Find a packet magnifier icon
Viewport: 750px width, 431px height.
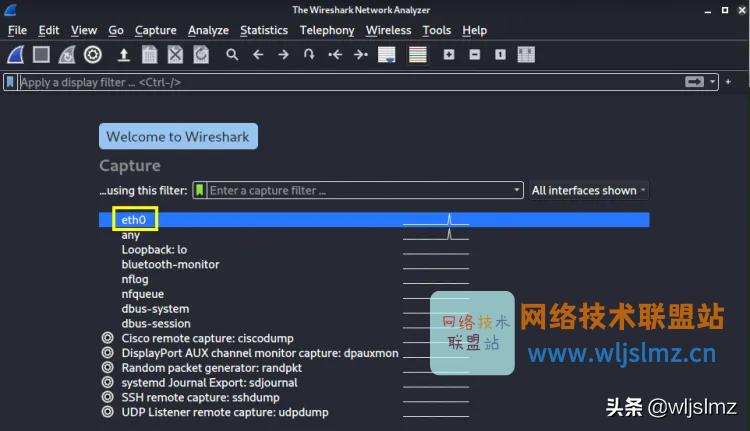(232, 55)
